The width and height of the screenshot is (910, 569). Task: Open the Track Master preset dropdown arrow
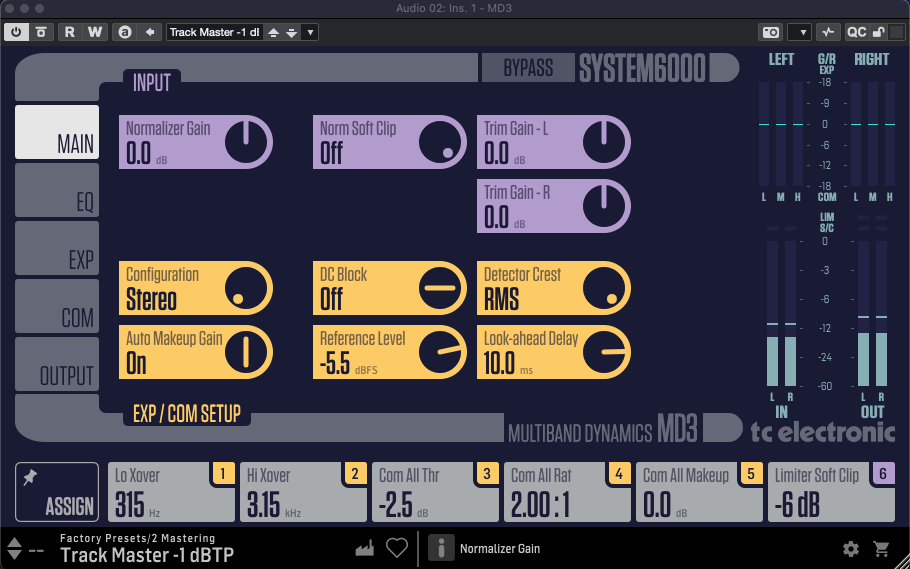[x=310, y=32]
